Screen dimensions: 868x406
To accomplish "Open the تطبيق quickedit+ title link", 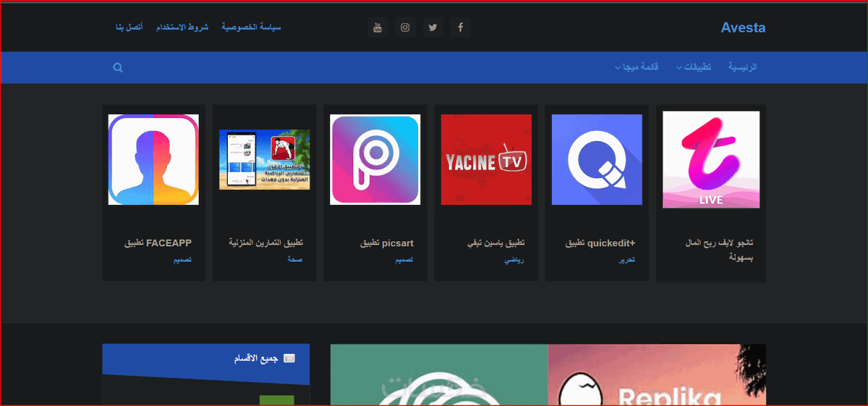I will point(600,243).
